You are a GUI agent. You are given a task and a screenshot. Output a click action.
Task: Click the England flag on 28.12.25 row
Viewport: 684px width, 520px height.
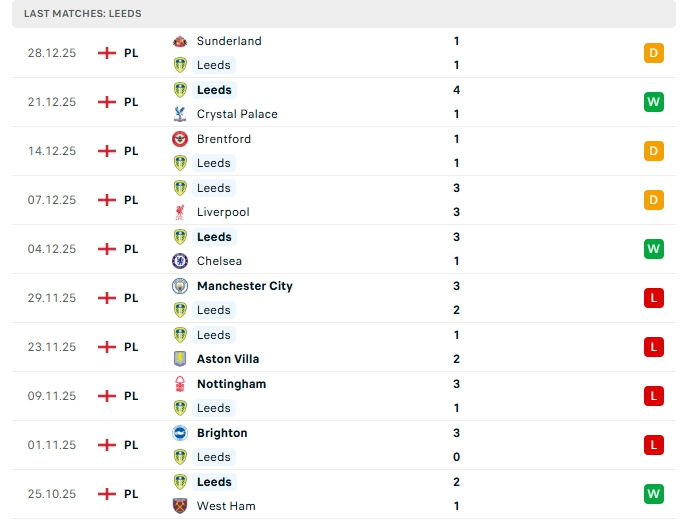107,53
